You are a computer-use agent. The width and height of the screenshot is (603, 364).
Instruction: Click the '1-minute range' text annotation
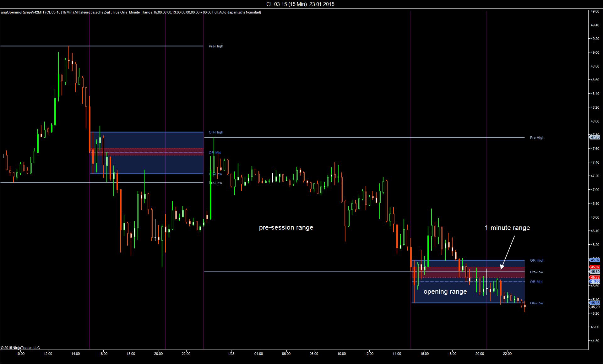pos(507,228)
